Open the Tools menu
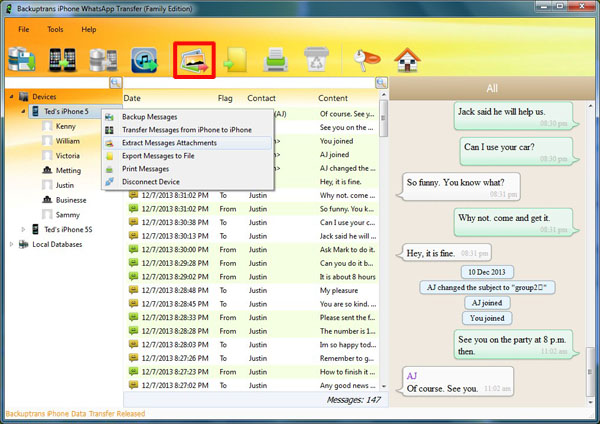Viewport: 600px width, 424px height. click(x=55, y=29)
